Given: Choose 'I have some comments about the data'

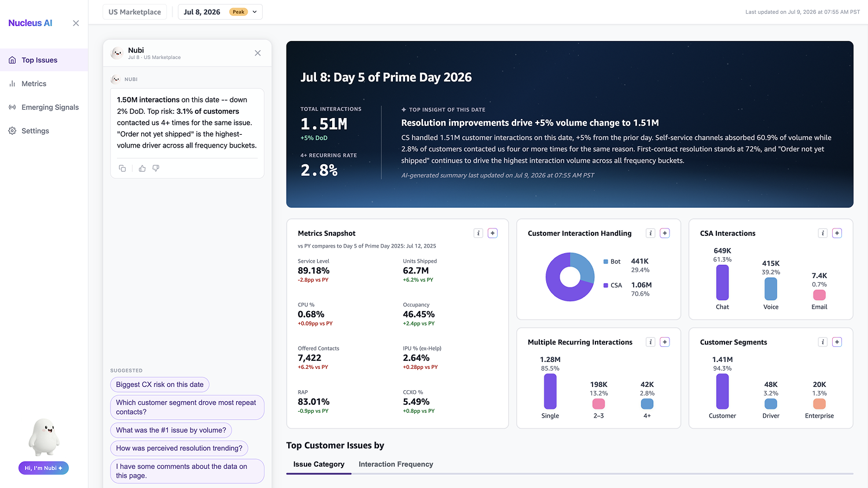Looking at the screenshot, I should (x=187, y=471).
